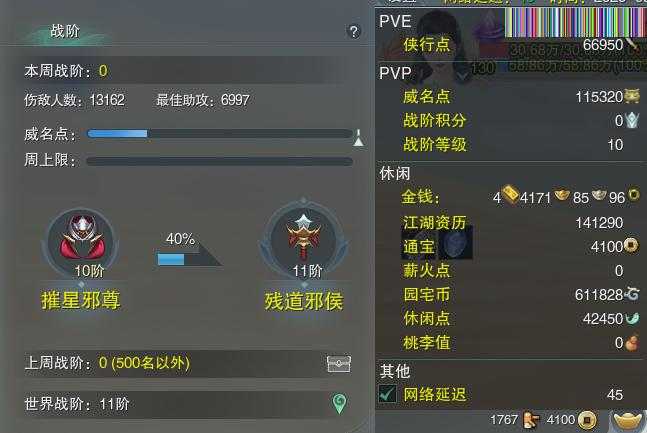Click the 威名点 progress bar
Image resolution: width=647 pixels, height=433 pixels.
[x=220, y=133]
